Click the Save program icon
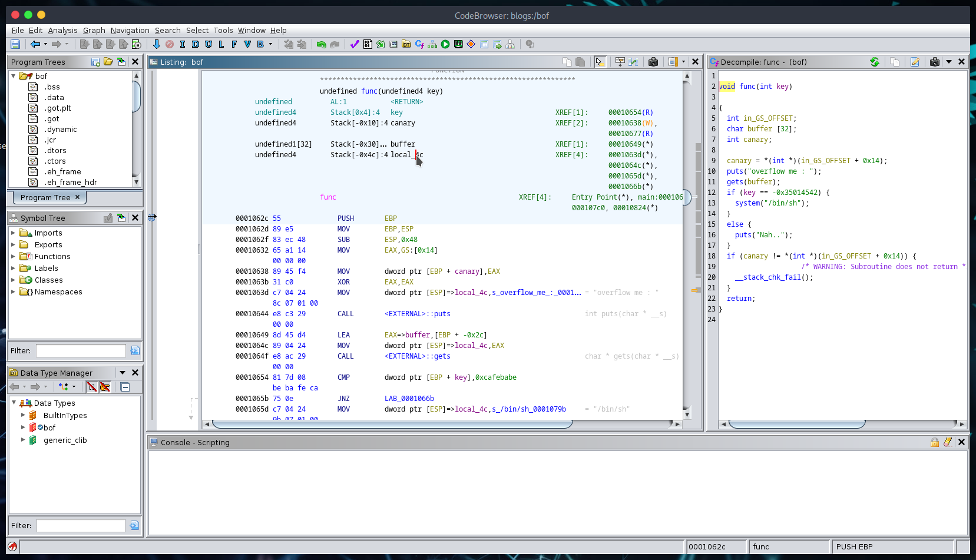The height and width of the screenshot is (560, 976). [15, 44]
